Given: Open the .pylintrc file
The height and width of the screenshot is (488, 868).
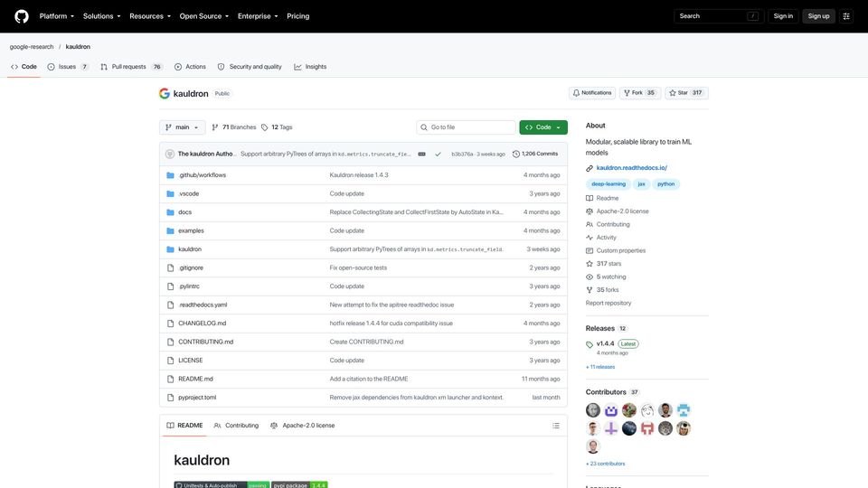Looking at the screenshot, I should (x=189, y=286).
